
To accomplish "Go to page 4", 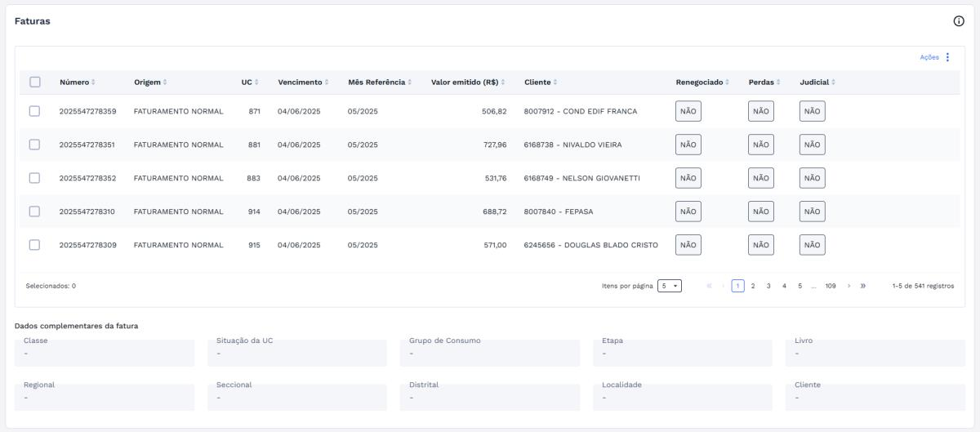I will point(784,286).
